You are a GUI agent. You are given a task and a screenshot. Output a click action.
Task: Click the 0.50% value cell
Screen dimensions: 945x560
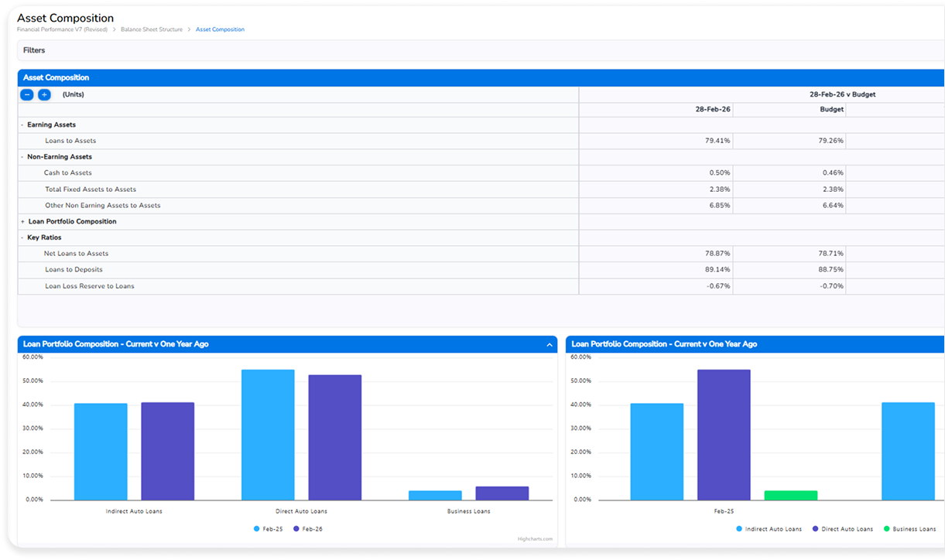[656, 173]
